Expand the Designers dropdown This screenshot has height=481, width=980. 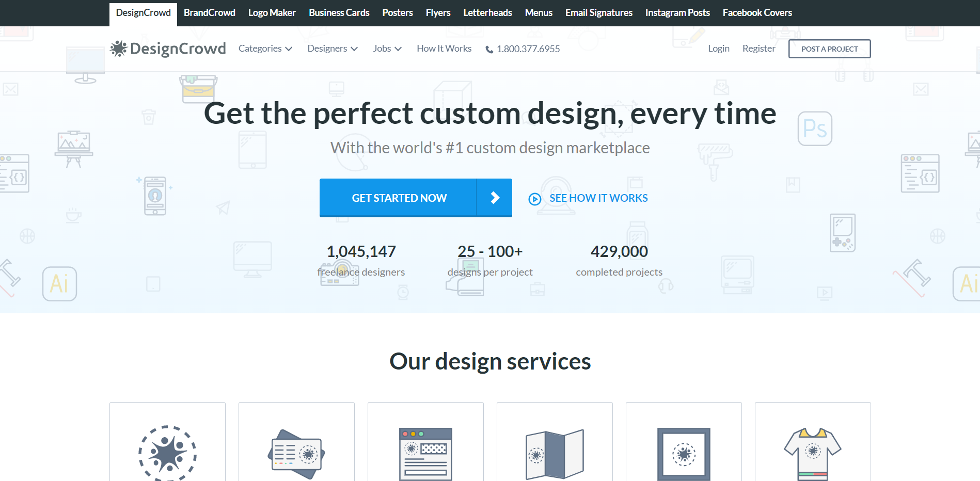[x=333, y=49]
